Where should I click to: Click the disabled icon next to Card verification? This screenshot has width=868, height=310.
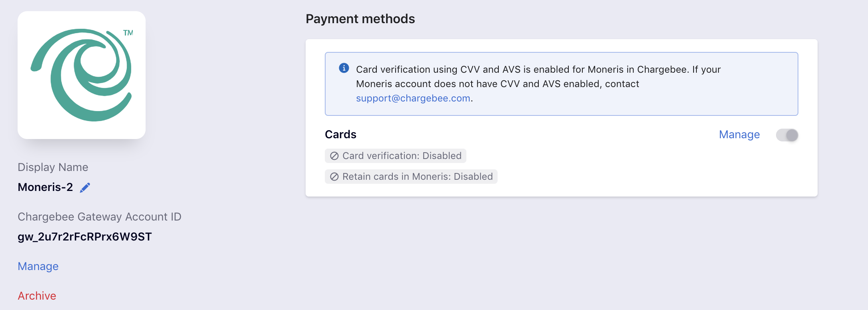(x=334, y=156)
